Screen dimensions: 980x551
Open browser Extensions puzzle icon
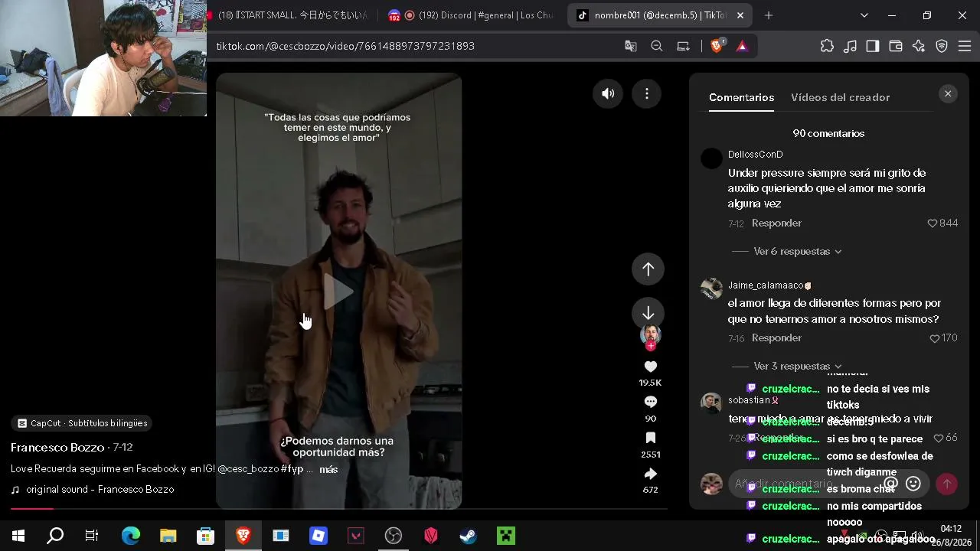[827, 46]
